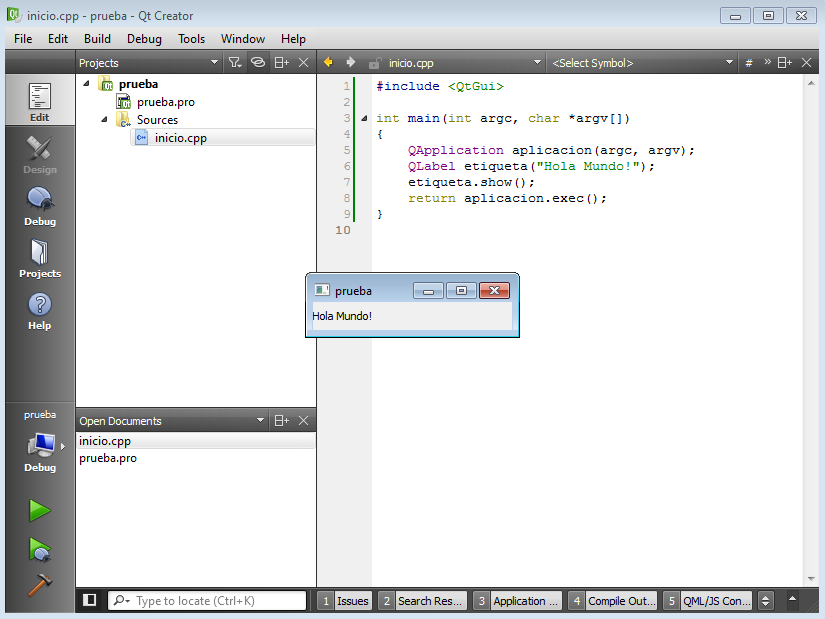Open the Debug menu
Screen dimensions: 825x619
pos(144,39)
